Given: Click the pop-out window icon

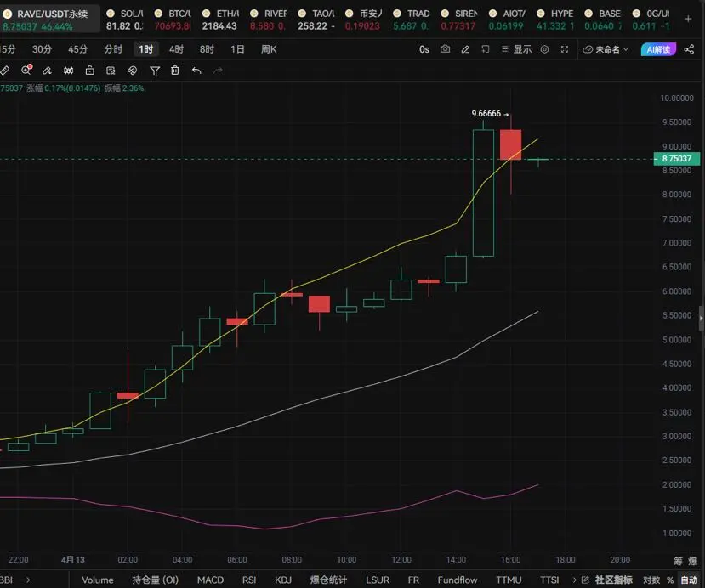Looking at the screenshot, I should click(485, 49).
